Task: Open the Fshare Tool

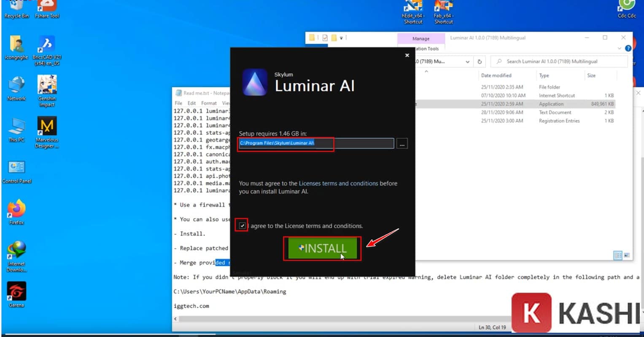Action: click(x=46, y=6)
